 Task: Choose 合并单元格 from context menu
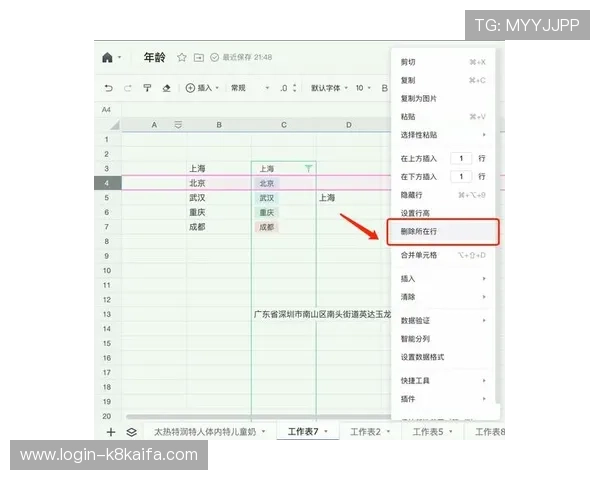pos(443,255)
